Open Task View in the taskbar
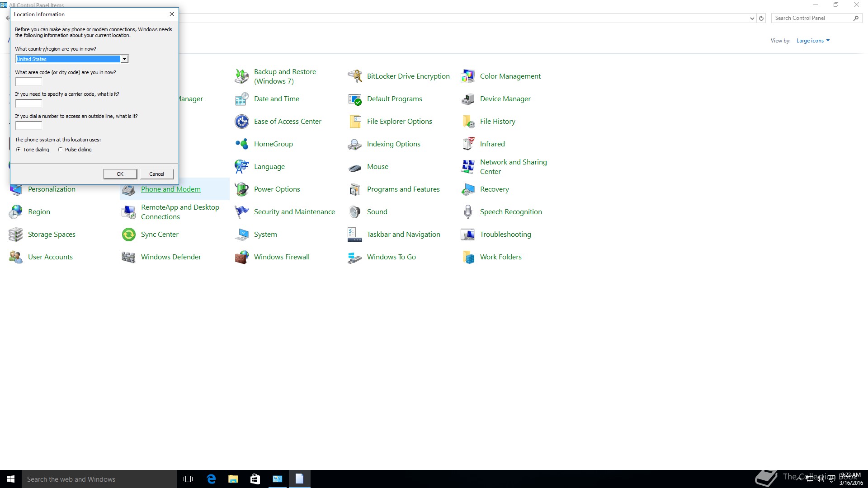 tap(188, 479)
